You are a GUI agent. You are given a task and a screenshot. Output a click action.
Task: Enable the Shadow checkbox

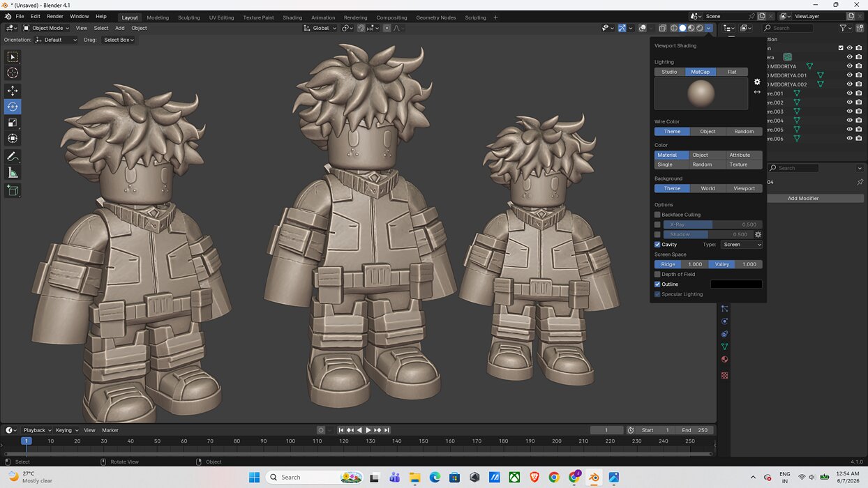pyautogui.click(x=657, y=234)
